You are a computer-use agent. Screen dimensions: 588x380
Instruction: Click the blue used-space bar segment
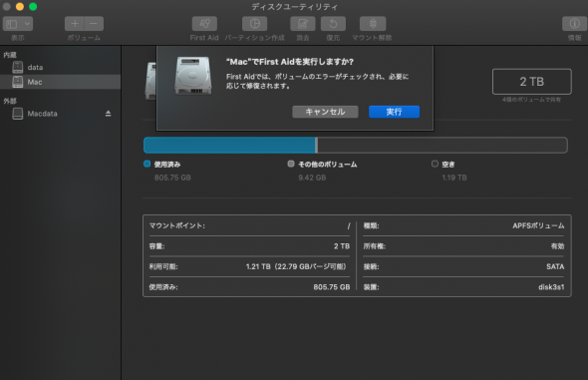click(230, 146)
